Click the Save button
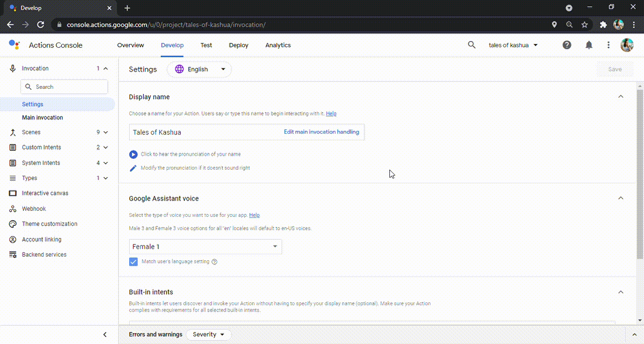644x344 pixels. coord(615,69)
